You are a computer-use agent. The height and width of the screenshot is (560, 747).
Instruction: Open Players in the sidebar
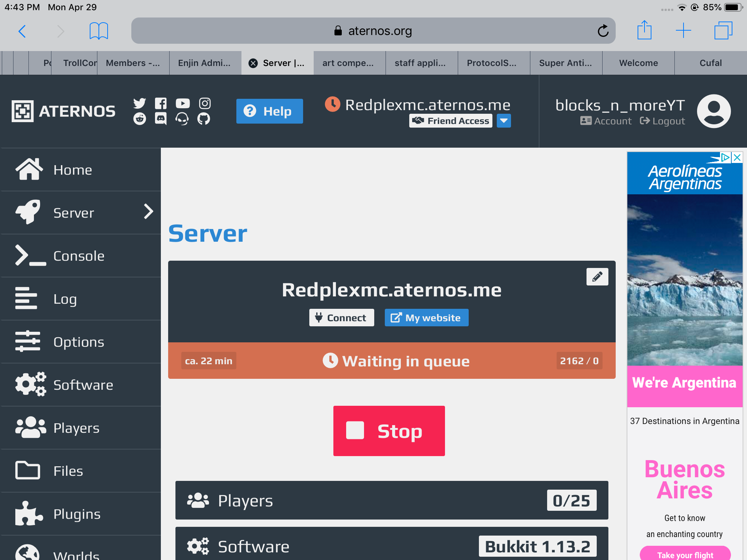[80, 428]
